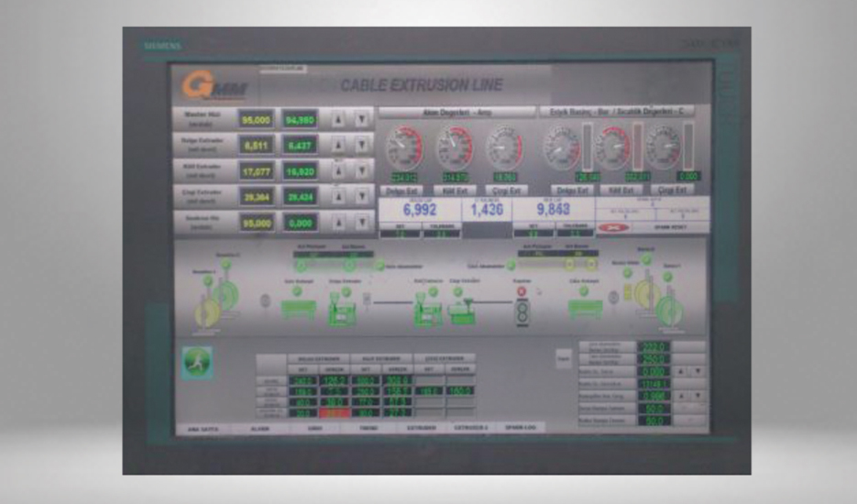The image size is (857, 504).
Task: Click the yellow spool on far left
Action: [206, 314]
